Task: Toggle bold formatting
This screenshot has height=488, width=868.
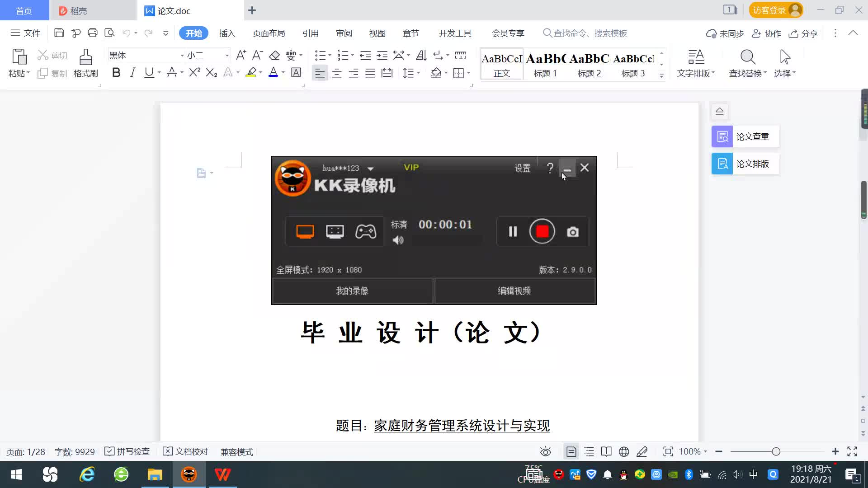Action: point(116,73)
